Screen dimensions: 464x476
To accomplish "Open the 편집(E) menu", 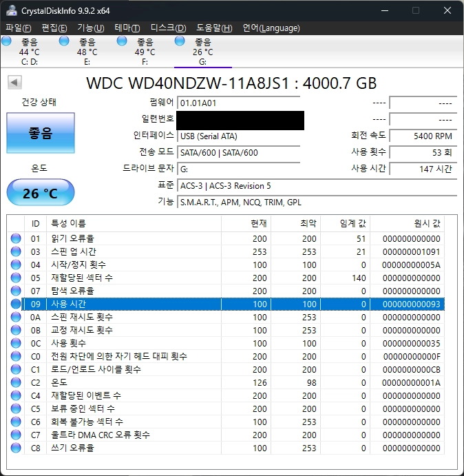I will coord(54,28).
